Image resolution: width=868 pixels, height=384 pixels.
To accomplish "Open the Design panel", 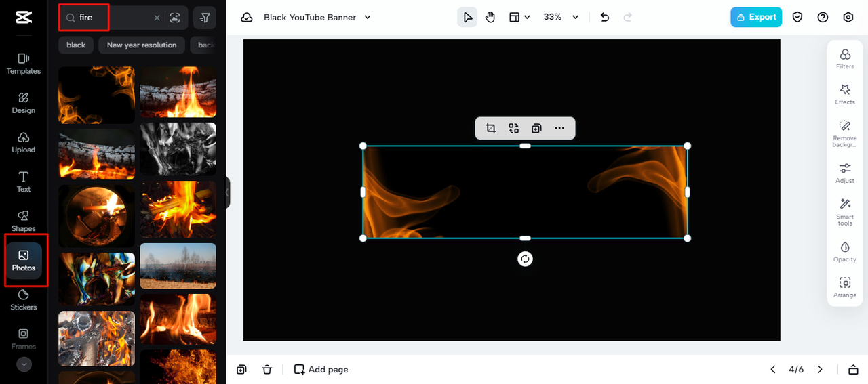I will 24,103.
